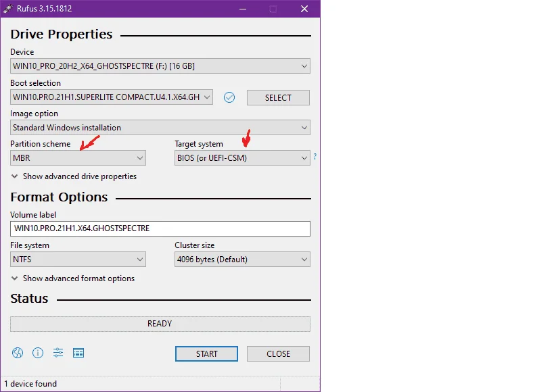Open the language globe icon
Screen dimensions: 554x392
click(18, 353)
